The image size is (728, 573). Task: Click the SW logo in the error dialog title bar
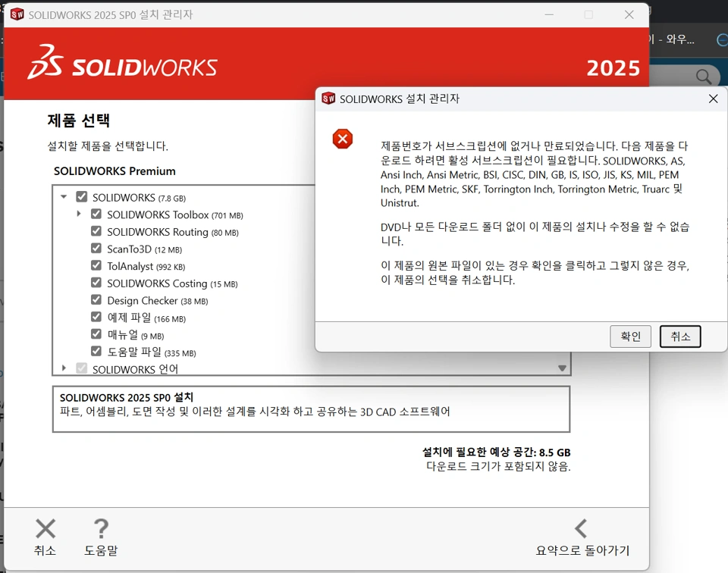click(x=328, y=99)
